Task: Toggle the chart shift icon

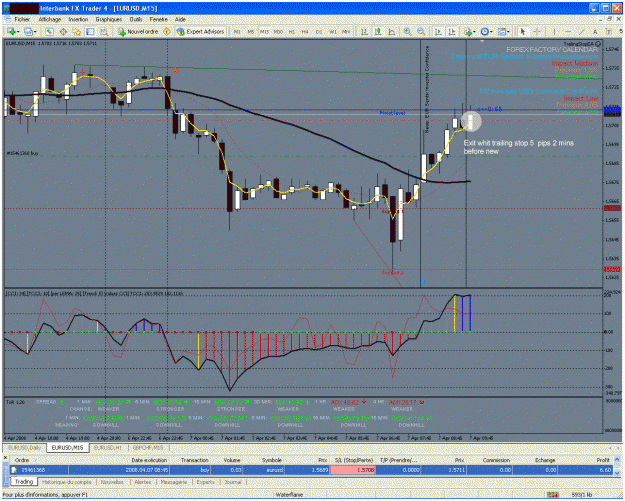Action: pos(452,31)
